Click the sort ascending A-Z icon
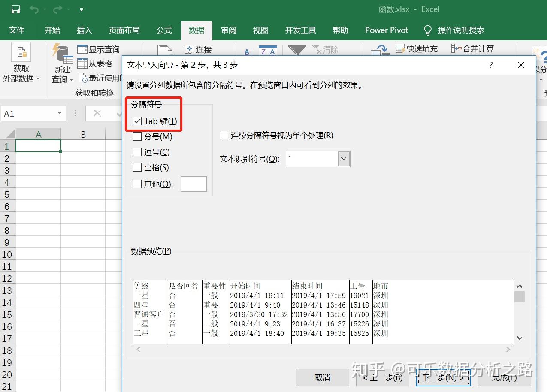The width and height of the screenshot is (547, 392). coord(247,51)
